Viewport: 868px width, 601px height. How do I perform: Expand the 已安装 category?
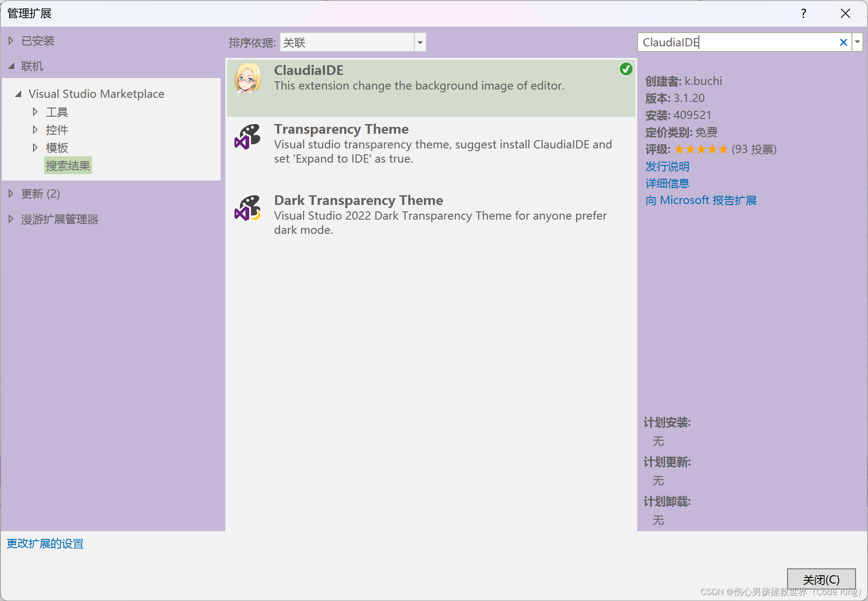(x=11, y=40)
